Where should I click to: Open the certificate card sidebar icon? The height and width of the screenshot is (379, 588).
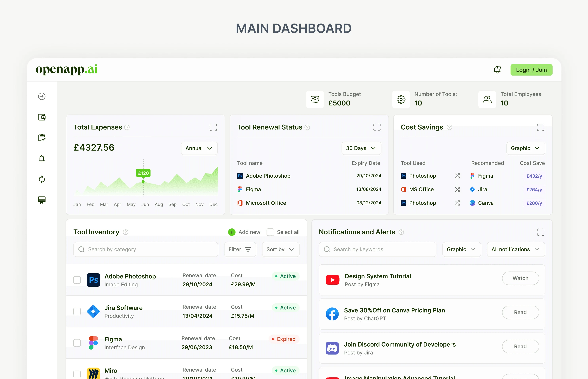(x=42, y=200)
